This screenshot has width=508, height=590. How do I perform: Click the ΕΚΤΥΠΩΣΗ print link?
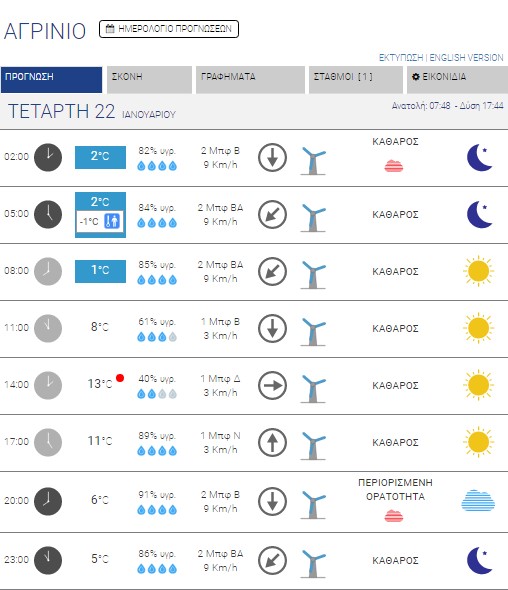(x=401, y=58)
